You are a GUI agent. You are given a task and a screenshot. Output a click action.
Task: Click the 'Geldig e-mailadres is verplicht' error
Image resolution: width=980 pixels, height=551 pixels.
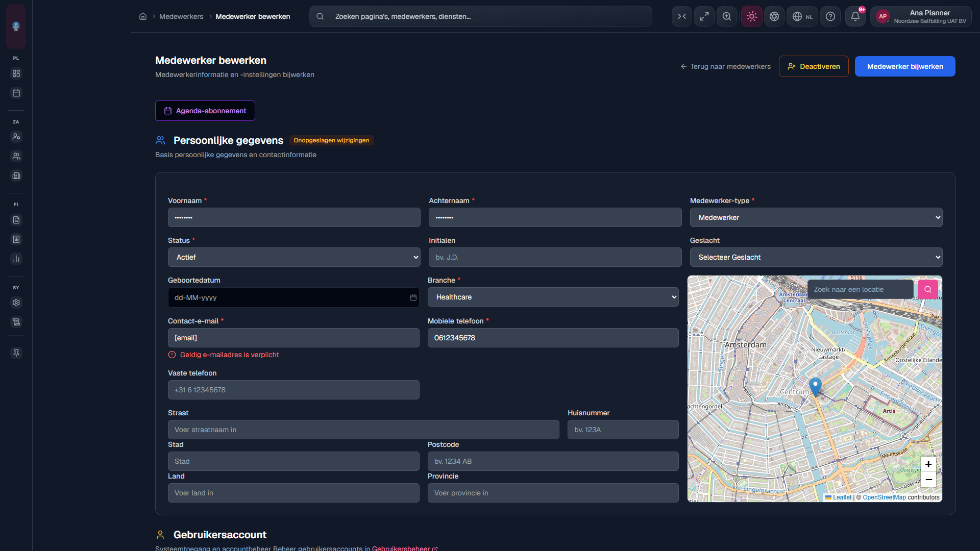point(229,355)
